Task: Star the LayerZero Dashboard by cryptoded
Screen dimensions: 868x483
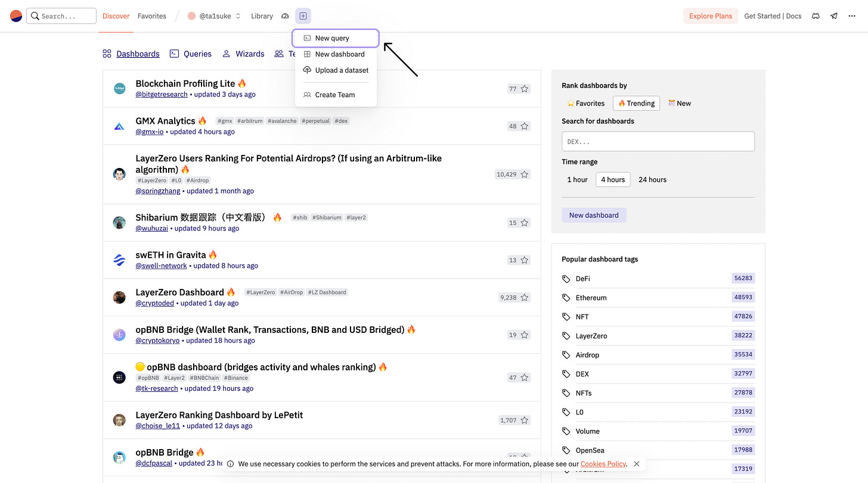Action: tap(525, 298)
